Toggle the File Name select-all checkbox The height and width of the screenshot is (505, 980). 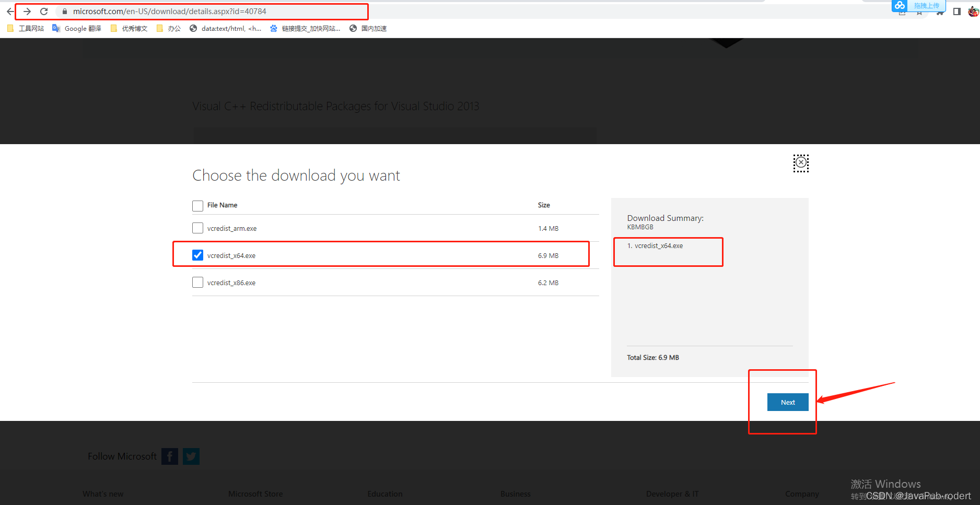tap(197, 205)
